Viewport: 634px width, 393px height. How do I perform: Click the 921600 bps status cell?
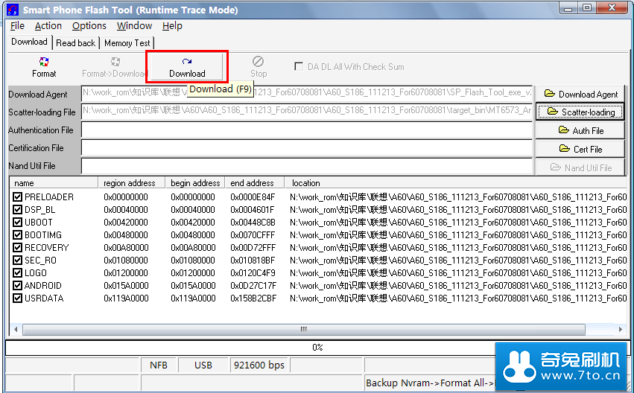(x=259, y=365)
